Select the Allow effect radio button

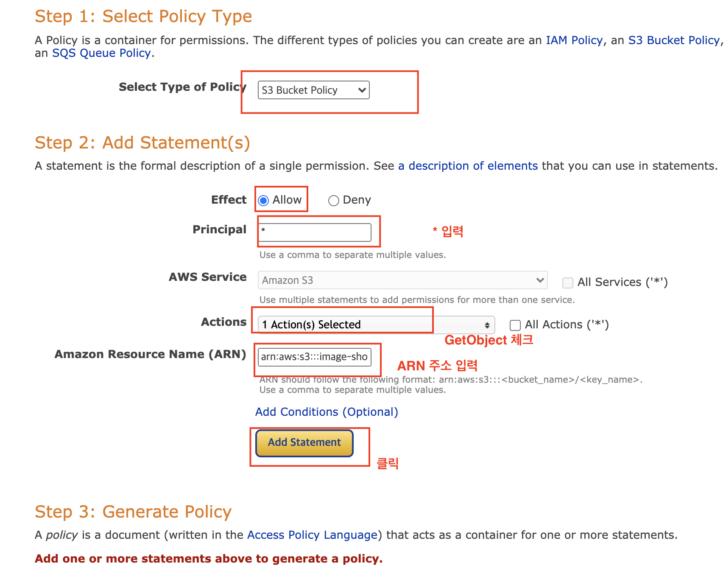point(263,200)
